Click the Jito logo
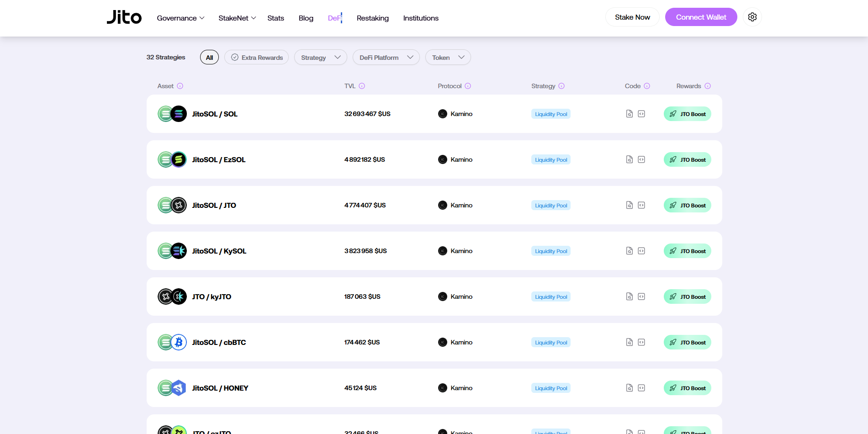The height and width of the screenshot is (434, 868). [124, 17]
